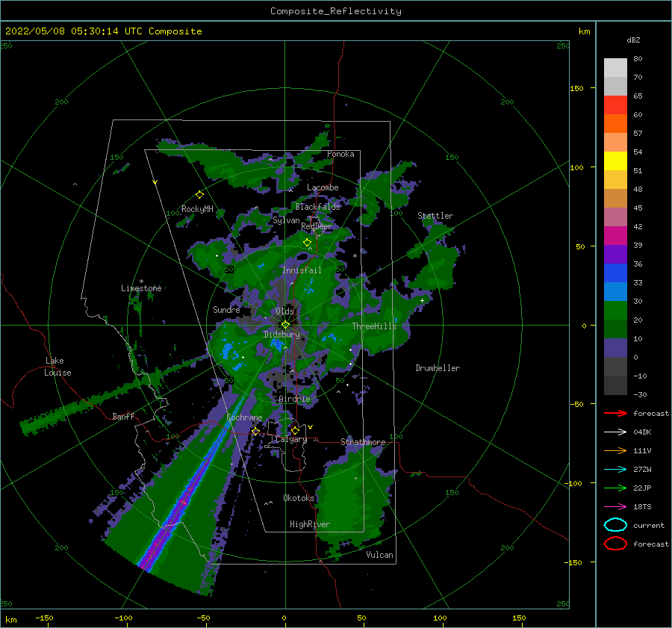This screenshot has width=672, height=628.
Task: Click the yellow diamond marker below RedDeer
Action: 308,243
